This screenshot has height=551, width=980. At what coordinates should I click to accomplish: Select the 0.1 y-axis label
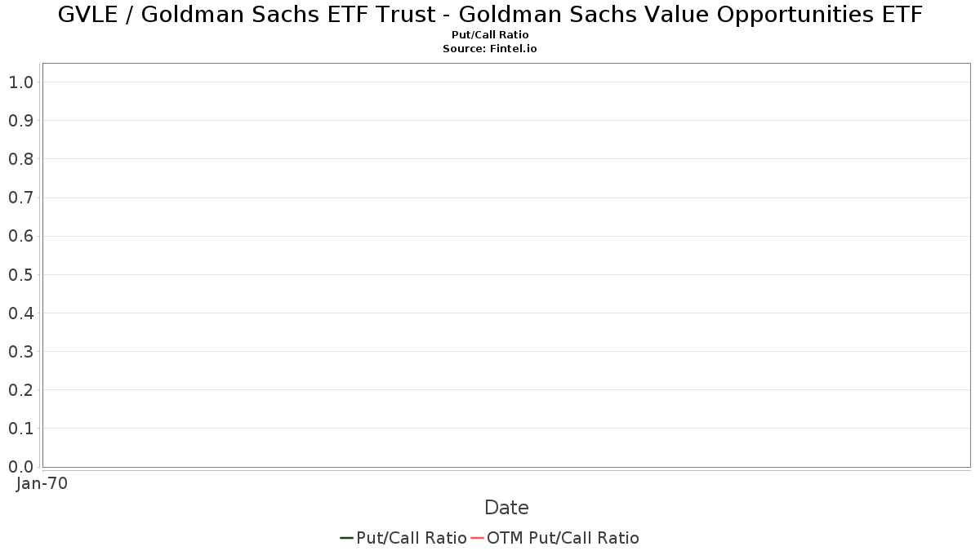coord(20,429)
